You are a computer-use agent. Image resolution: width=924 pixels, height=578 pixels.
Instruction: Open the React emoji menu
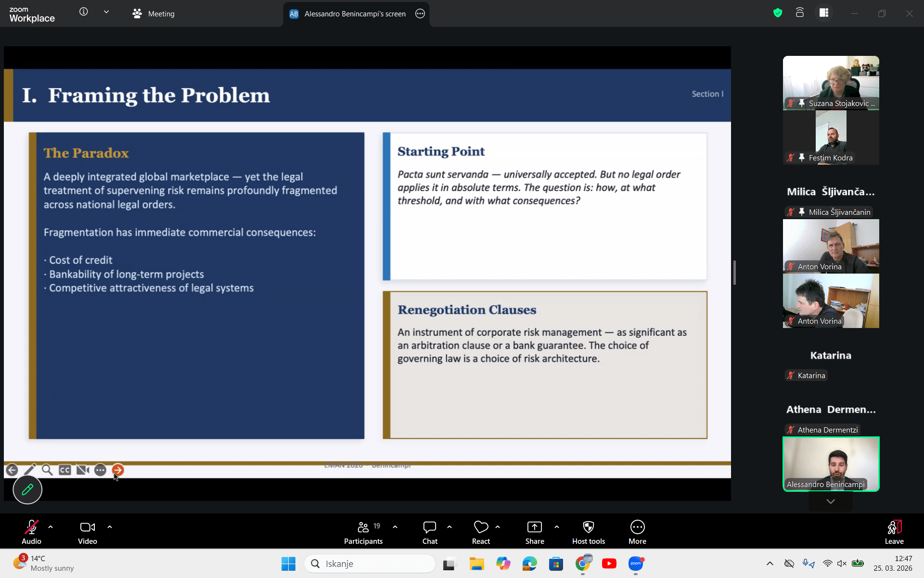(481, 532)
